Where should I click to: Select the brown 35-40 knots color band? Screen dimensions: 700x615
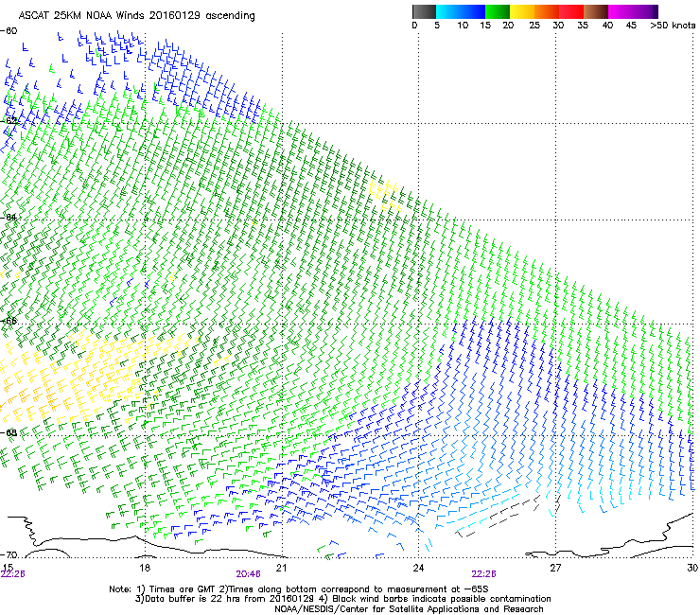click(x=596, y=11)
